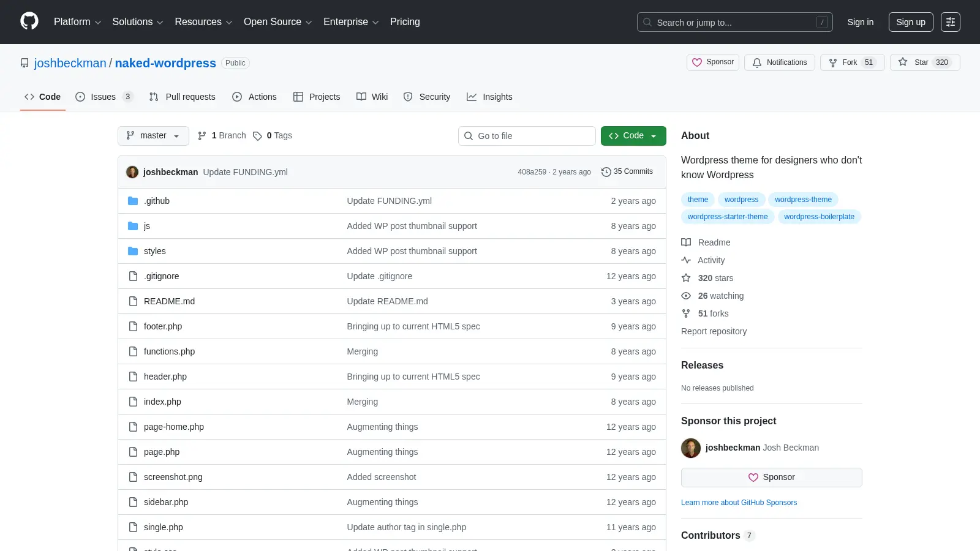Expand the Resources menu
Viewport: 980px width, 551px height.
203,22
